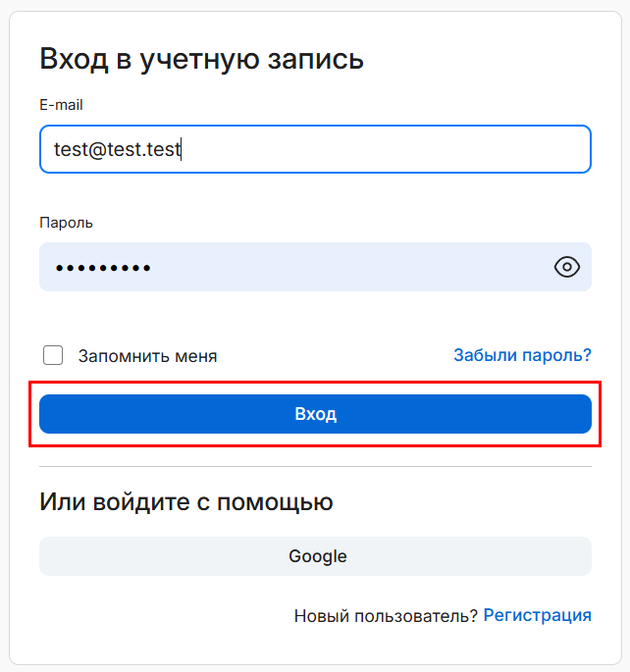Open the "Забыли пароль?" link

click(x=522, y=355)
